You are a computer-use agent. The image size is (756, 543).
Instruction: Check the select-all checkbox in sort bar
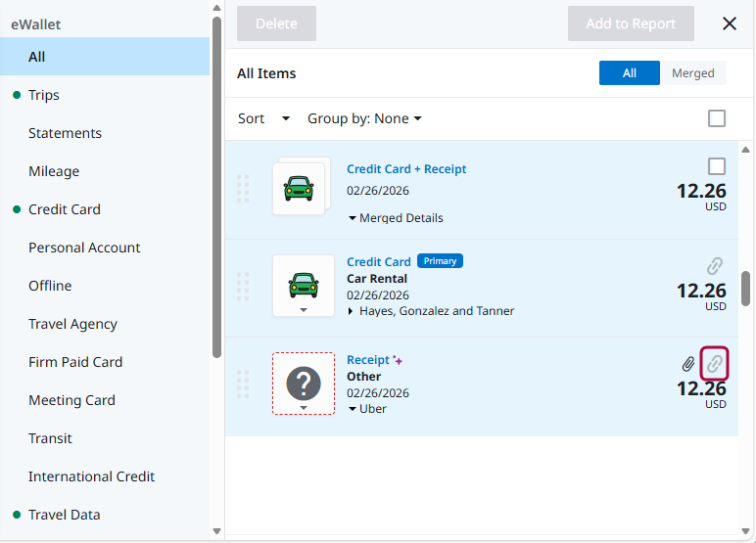pyautogui.click(x=717, y=118)
